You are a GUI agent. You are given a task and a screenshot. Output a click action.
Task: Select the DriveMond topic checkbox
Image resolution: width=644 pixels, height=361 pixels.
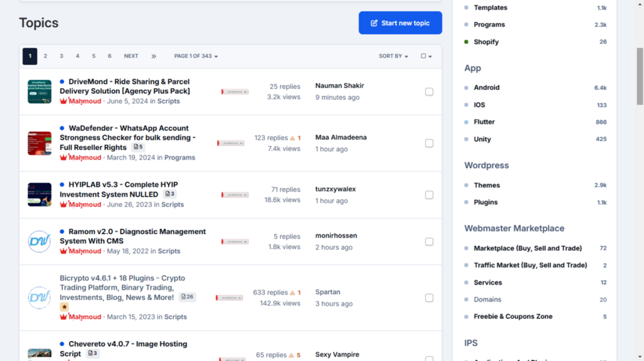click(429, 91)
